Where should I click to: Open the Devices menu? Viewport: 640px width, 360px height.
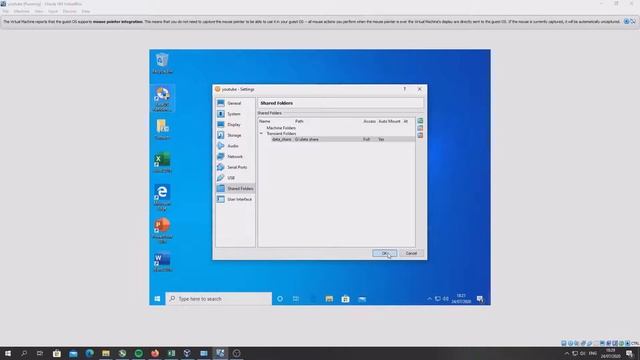70,11
